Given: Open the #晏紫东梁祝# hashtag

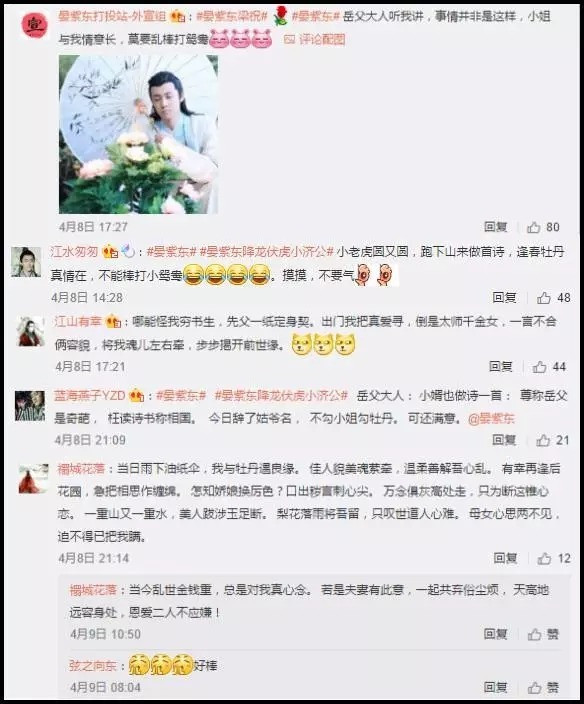Looking at the screenshot, I should pos(232,17).
